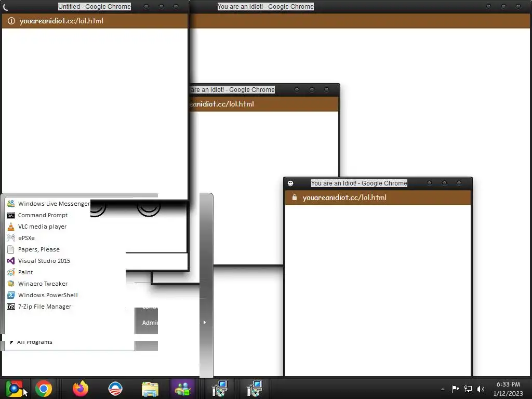Image resolution: width=532 pixels, height=399 pixels.
Task: Open Firefox from taskbar
Action: tap(81, 389)
